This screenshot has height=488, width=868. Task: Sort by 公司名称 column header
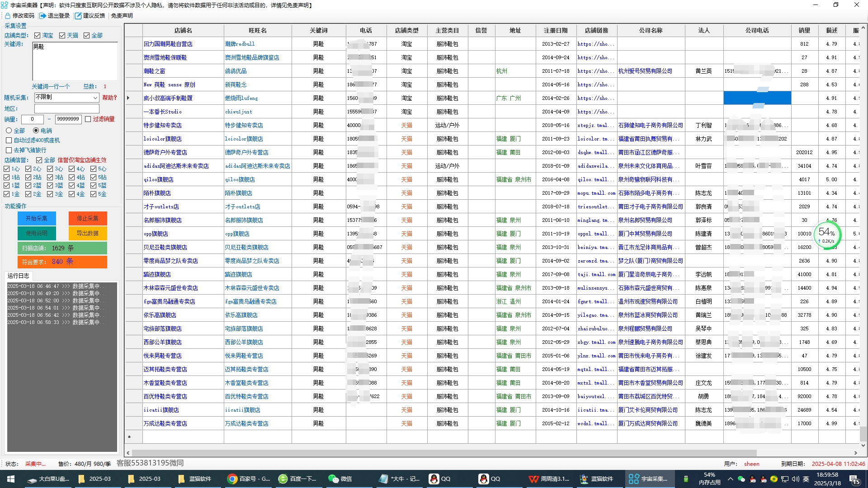pos(651,30)
